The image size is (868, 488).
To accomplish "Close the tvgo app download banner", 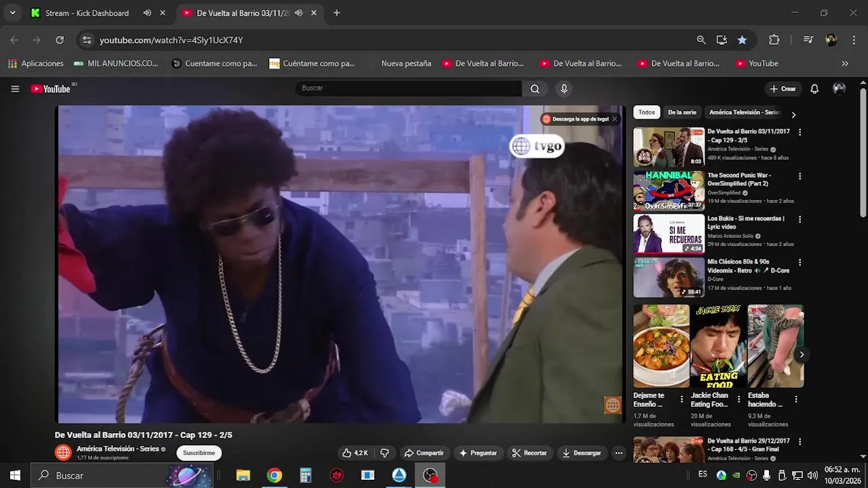I will click(x=614, y=119).
